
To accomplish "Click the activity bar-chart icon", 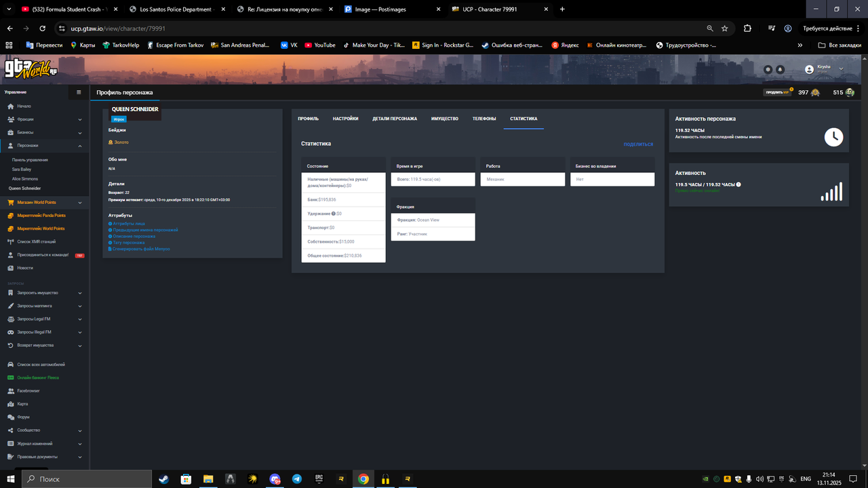I will pos(831,191).
